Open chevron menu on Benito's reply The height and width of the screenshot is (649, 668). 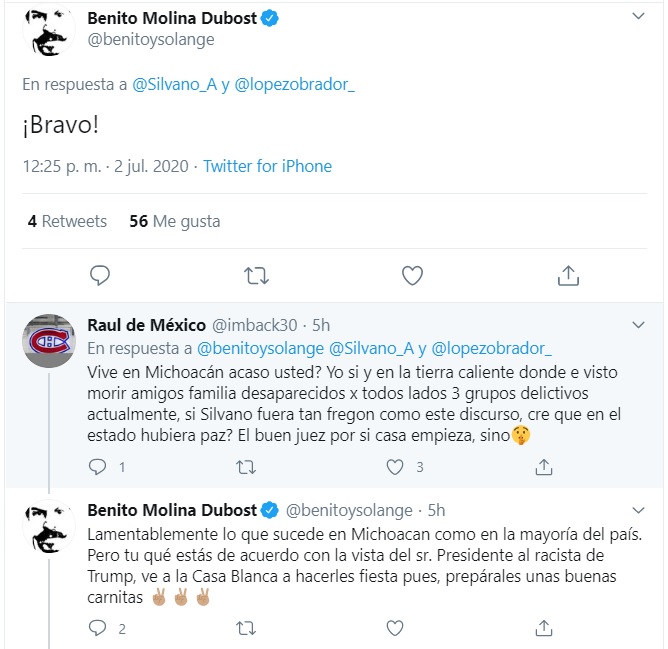[x=639, y=509]
